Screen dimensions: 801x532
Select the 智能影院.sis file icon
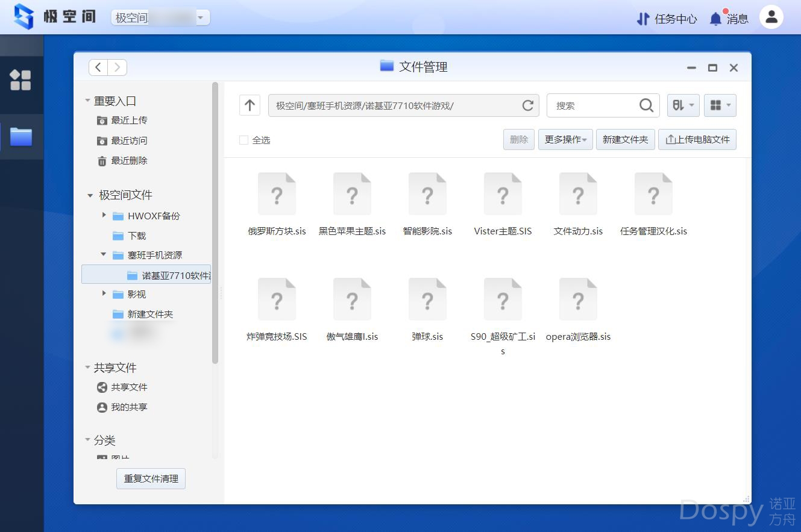427,194
